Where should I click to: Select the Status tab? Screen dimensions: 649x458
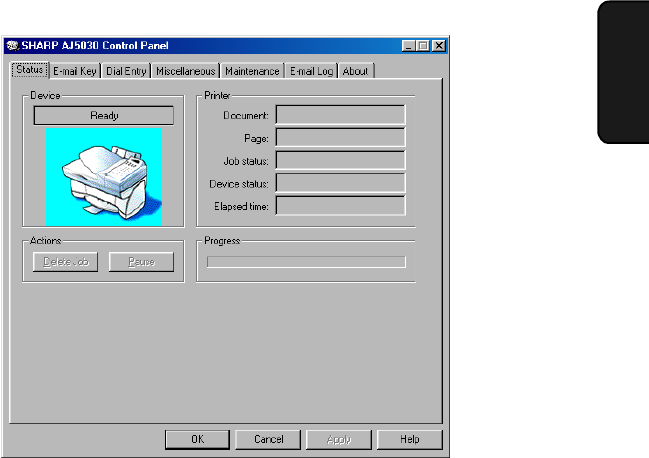[30, 70]
